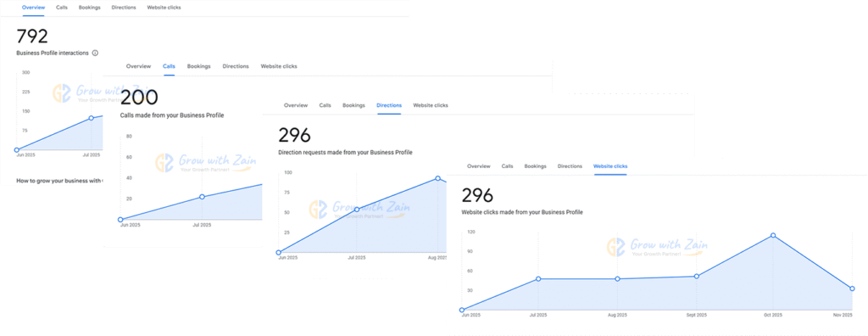Click the Jun 2025 data point on the interactions chart

(x=17, y=149)
